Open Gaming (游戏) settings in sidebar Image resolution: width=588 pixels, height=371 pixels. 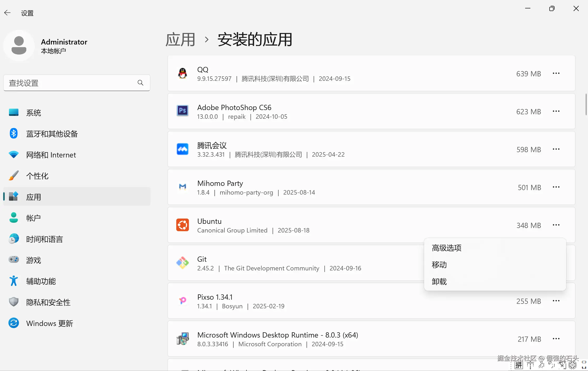click(x=33, y=260)
